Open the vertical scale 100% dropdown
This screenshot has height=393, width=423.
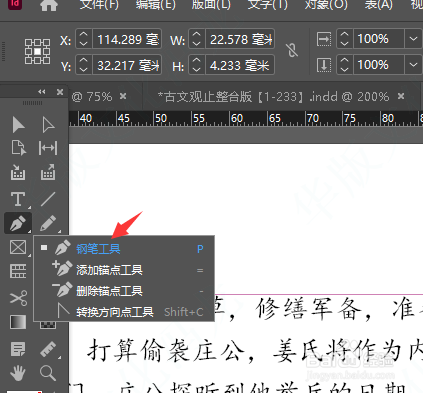point(413,65)
